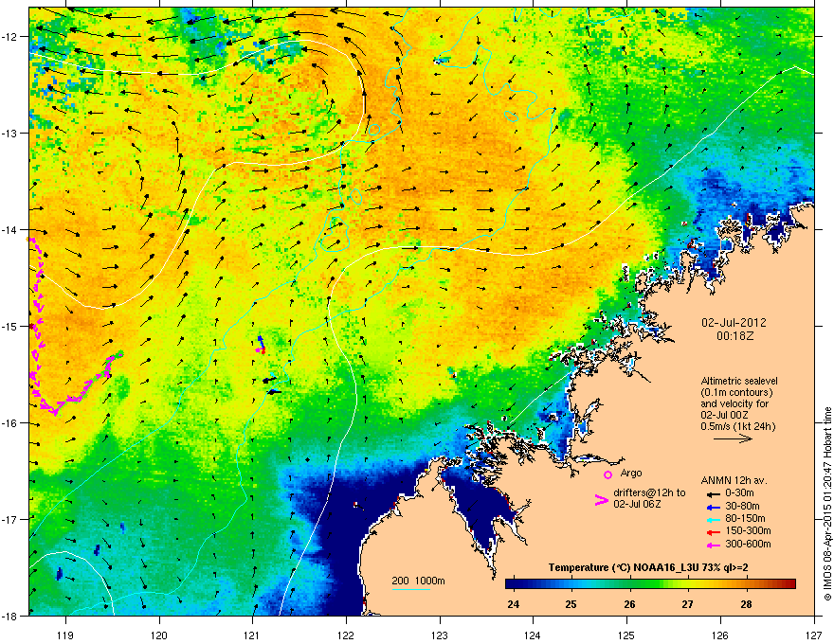
Task: Click the latitude axis label -14
Action: [10, 229]
